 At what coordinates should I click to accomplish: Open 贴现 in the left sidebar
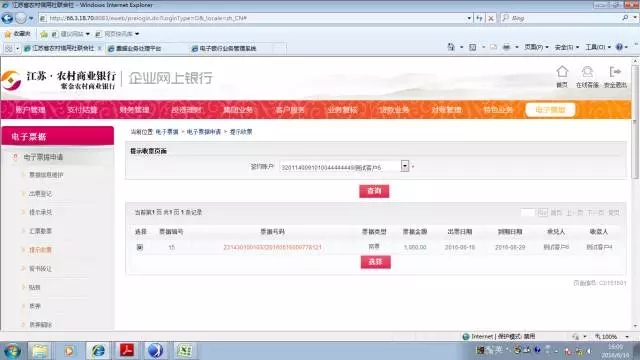pyautogui.click(x=35, y=287)
